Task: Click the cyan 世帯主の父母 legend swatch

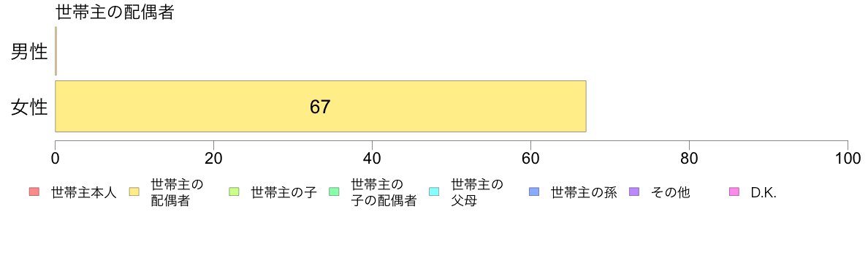Action: [x=434, y=192]
